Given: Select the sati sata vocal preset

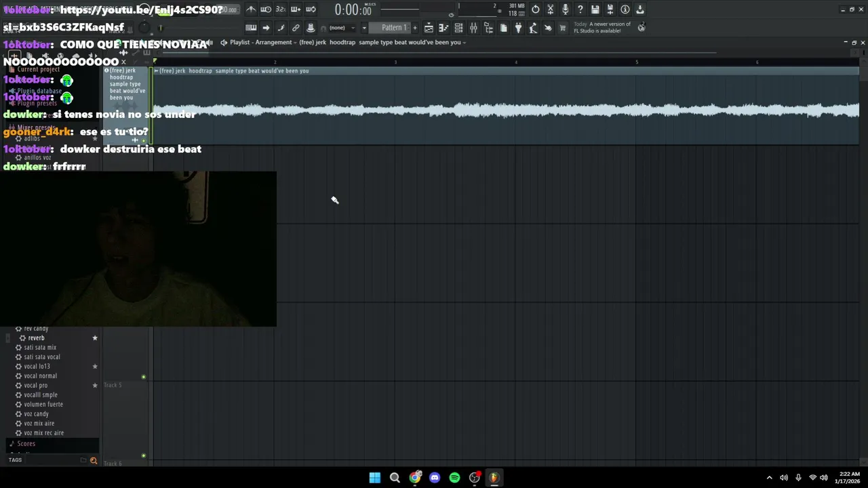Looking at the screenshot, I should (x=42, y=357).
